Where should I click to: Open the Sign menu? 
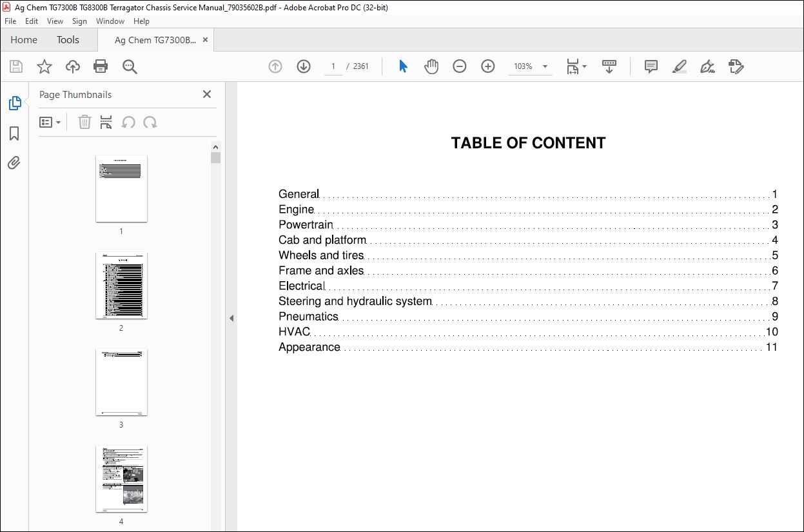79,21
